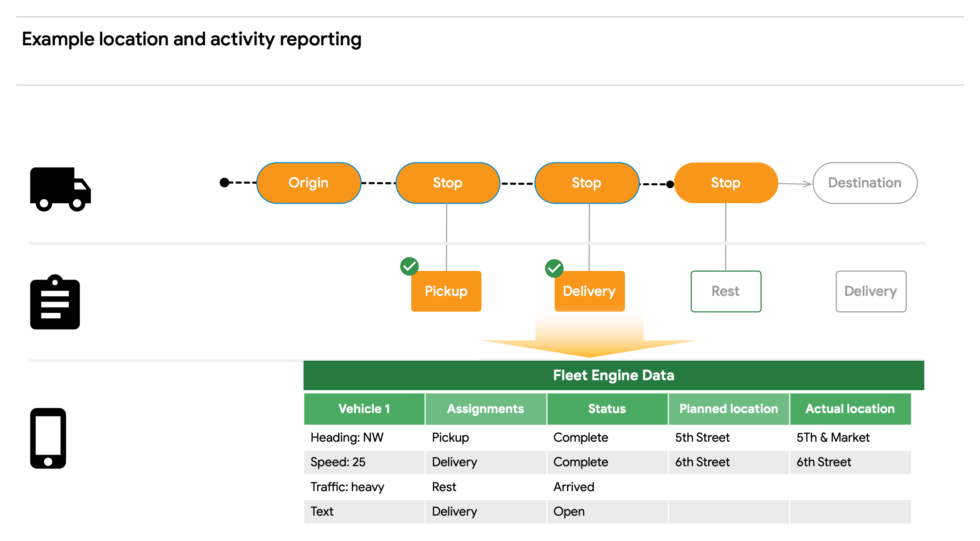Click the gray outlined pending Delivery box
Viewport: 980px width, 541px height.
(x=871, y=291)
